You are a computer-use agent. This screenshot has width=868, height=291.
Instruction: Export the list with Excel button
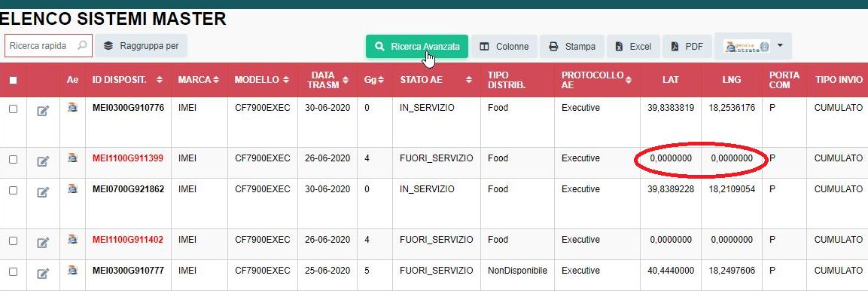[x=633, y=47]
